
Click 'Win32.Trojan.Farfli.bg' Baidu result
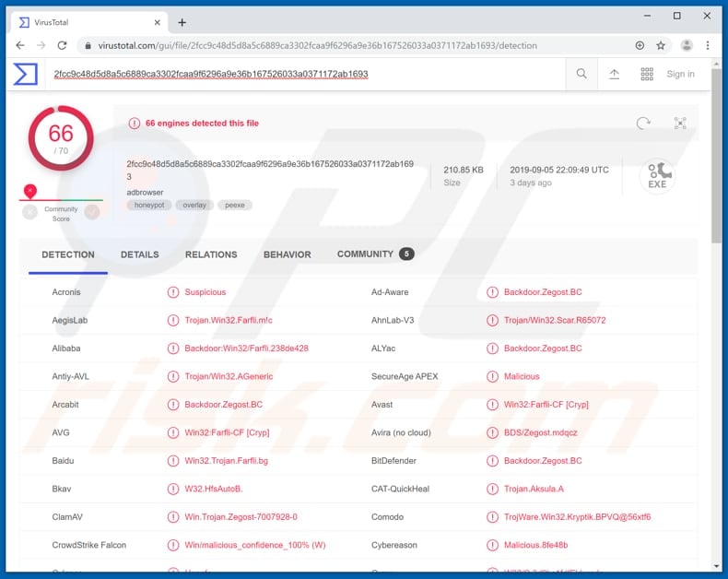click(226, 460)
